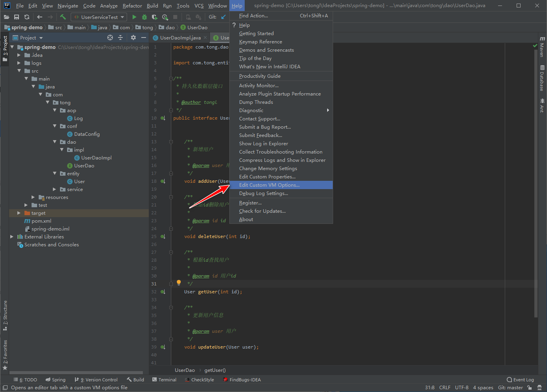
Task: Open the Diagnostic submenu
Action: [281, 111]
